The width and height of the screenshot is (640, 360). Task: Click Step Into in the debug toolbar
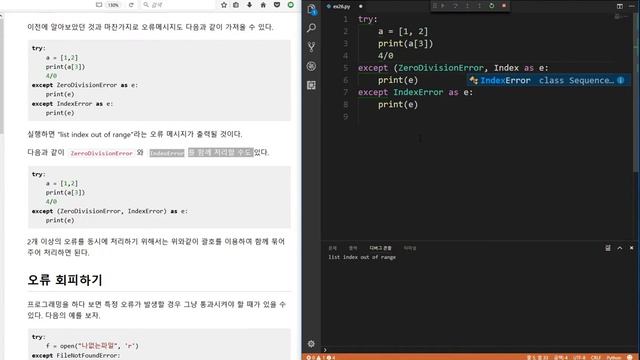tap(467, 6)
